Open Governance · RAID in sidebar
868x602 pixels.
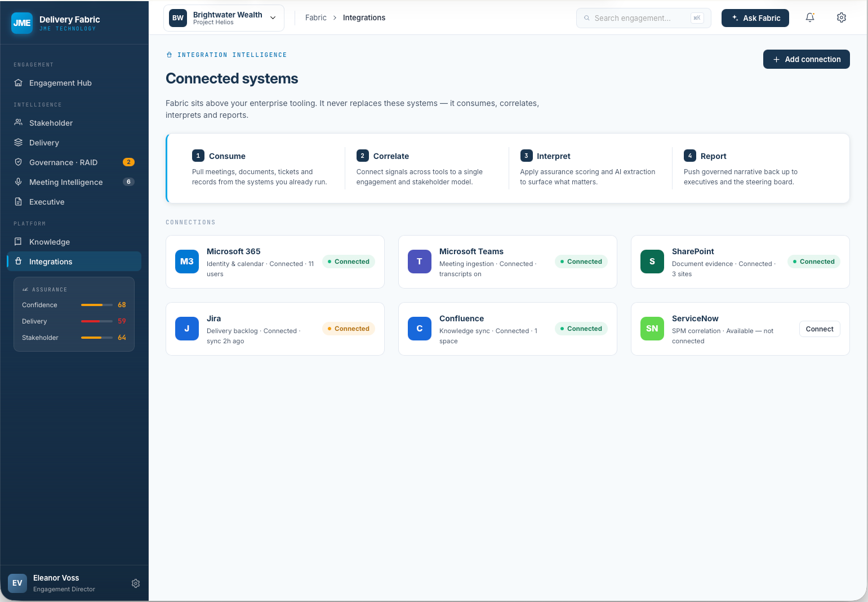pyautogui.click(x=74, y=162)
